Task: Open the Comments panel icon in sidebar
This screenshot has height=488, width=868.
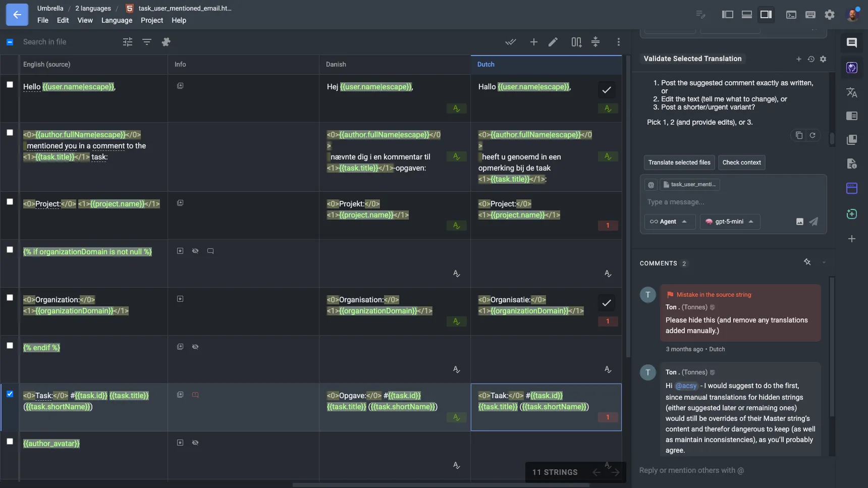Action: pyautogui.click(x=852, y=43)
